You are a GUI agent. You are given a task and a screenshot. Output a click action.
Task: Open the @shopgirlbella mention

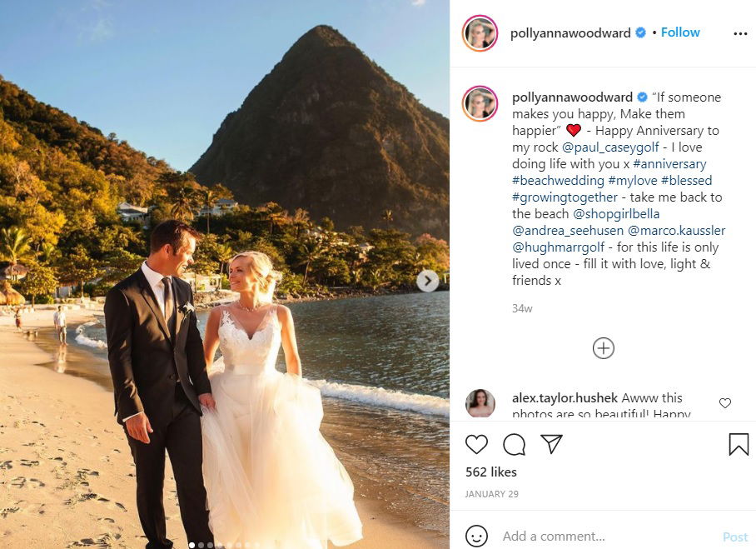615,214
